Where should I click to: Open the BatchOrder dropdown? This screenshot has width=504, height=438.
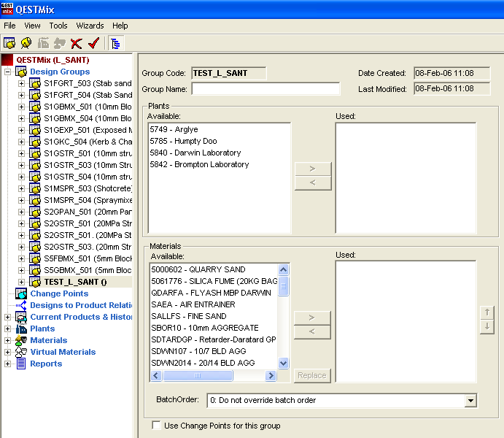[470, 400]
